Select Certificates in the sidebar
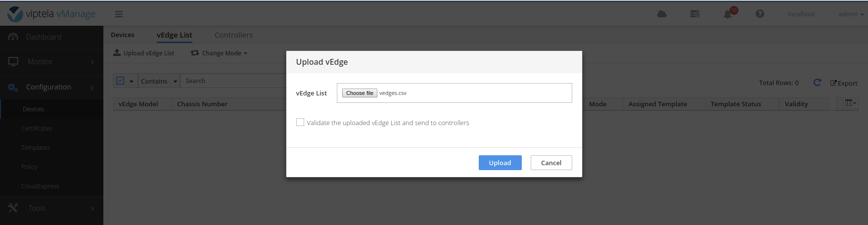 pyautogui.click(x=37, y=129)
